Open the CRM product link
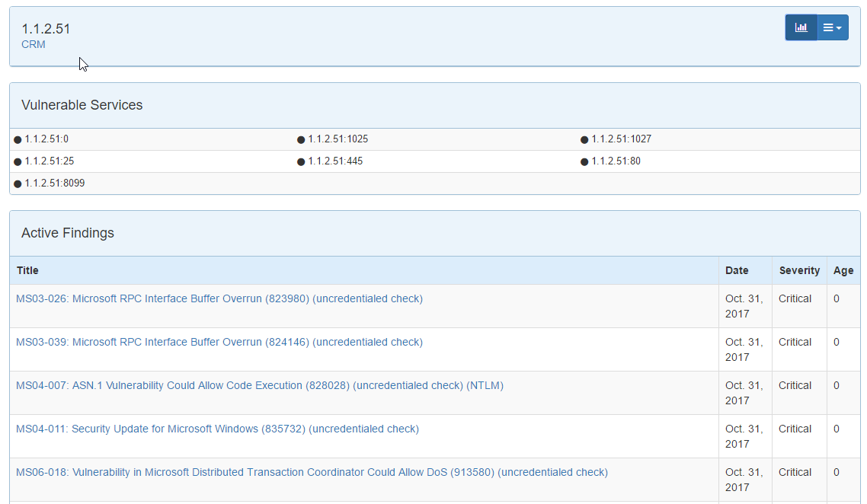The height and width of the screenshot is (504, 867). [34, 44]
